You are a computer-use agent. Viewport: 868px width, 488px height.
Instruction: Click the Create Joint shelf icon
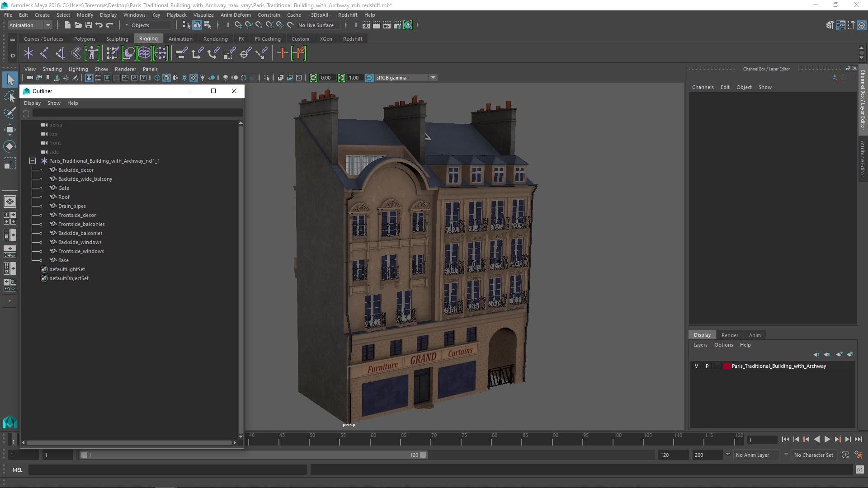(44, 53)
